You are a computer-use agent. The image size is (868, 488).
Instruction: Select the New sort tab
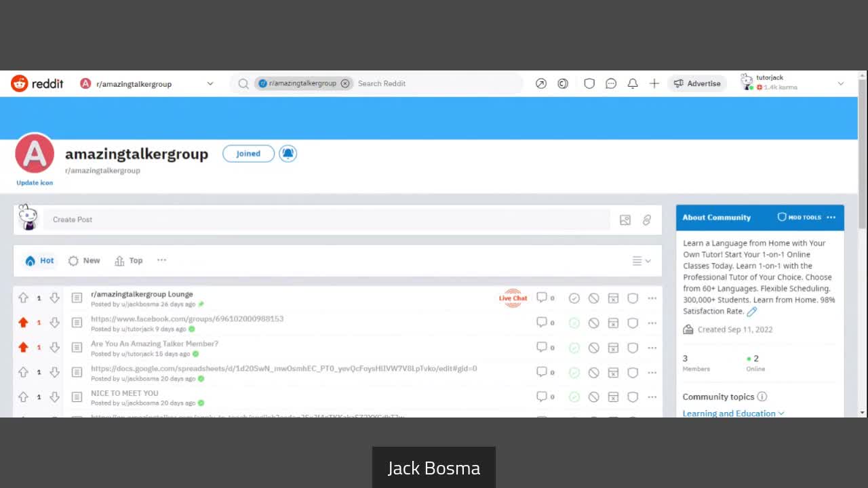click(84, 260)
